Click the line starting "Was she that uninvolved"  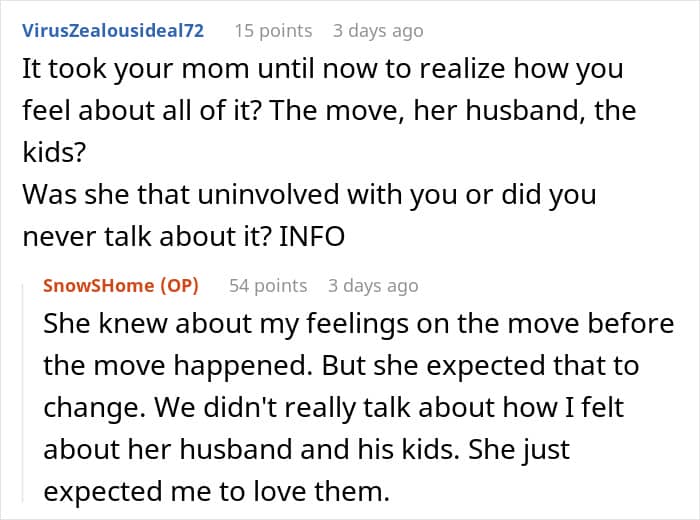click(309, 195)
